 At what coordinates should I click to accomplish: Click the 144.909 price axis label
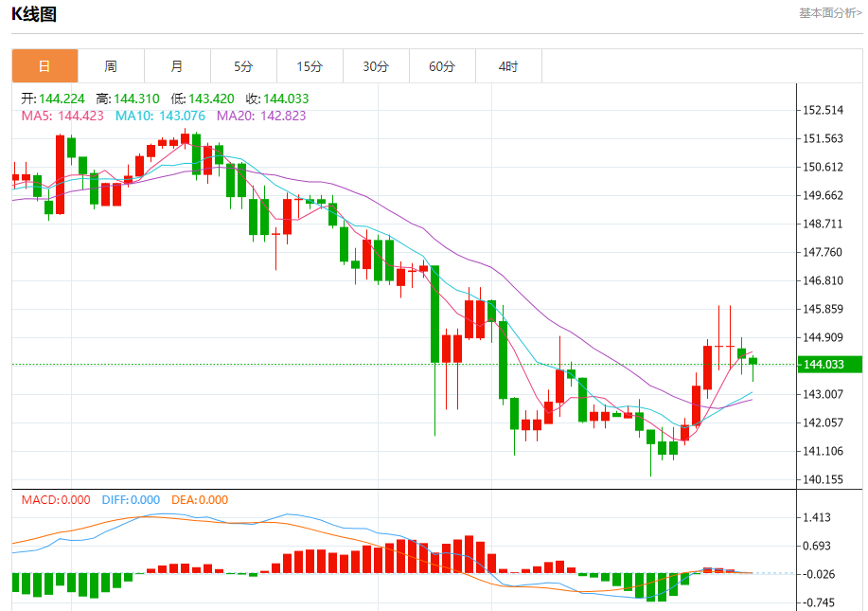click(824, 337)
